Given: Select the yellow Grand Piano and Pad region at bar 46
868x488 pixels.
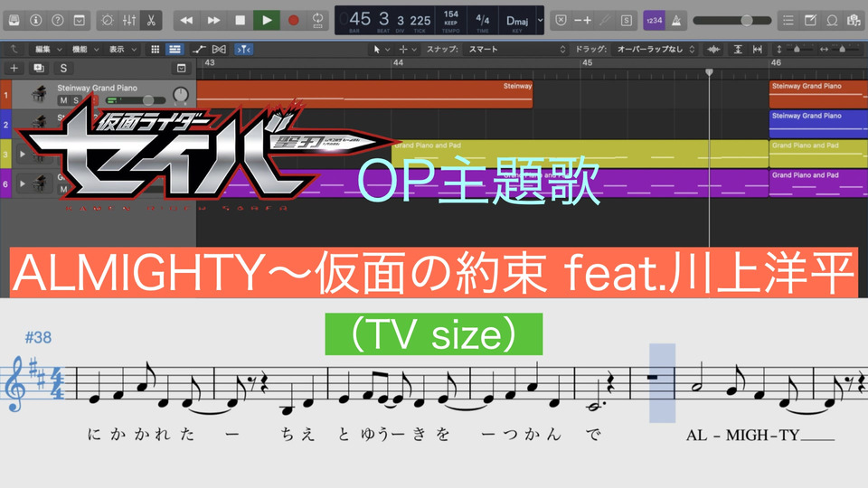Looking at the screenshot, I should tap(818, 154).
